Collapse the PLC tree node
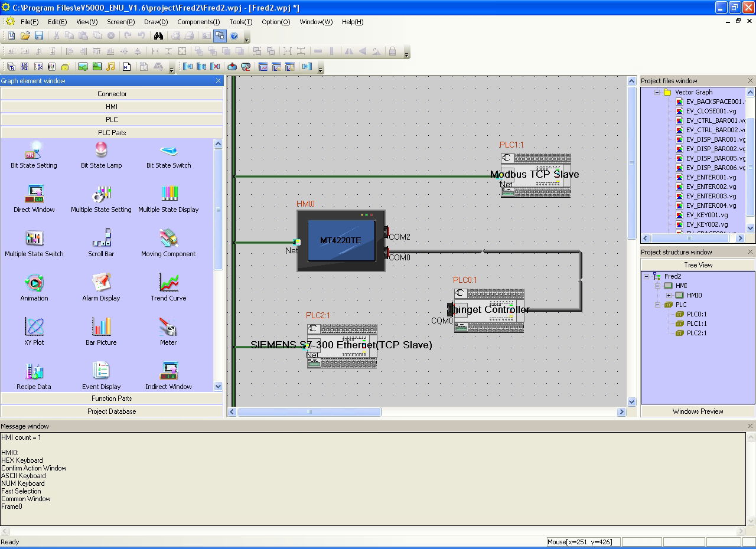This screenshot has width=756, height=549. pos(657,305)
